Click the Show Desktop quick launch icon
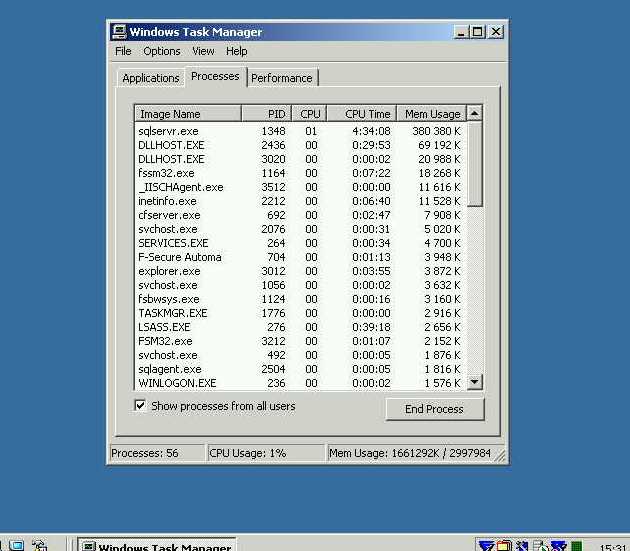This screenshot has width=630, height=551. tap(17, 546)
